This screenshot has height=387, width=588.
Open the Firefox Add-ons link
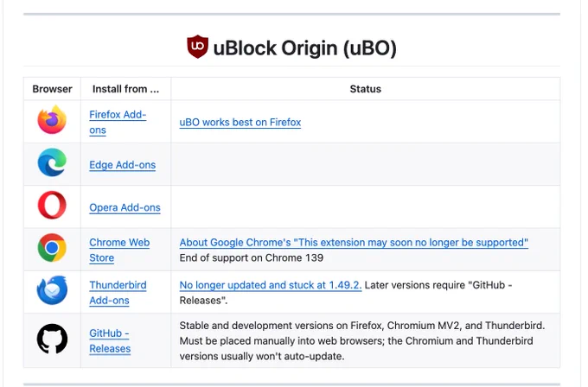(118, 122)
